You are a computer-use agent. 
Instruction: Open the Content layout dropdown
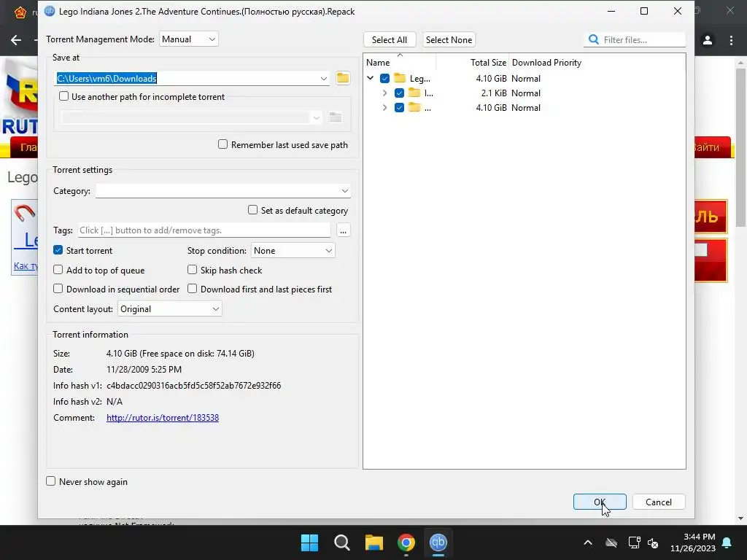169,308
